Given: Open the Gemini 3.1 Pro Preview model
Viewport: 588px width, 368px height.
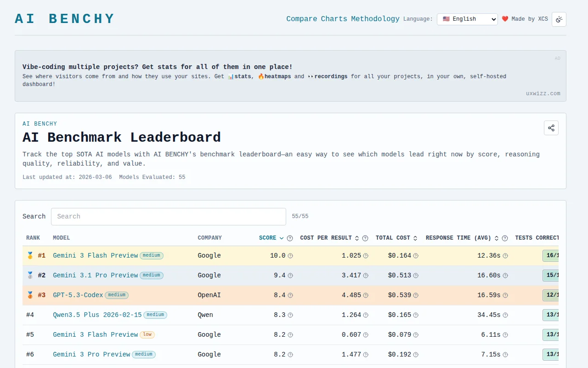Looking at the screenshot, I should [x=96, y=276].
